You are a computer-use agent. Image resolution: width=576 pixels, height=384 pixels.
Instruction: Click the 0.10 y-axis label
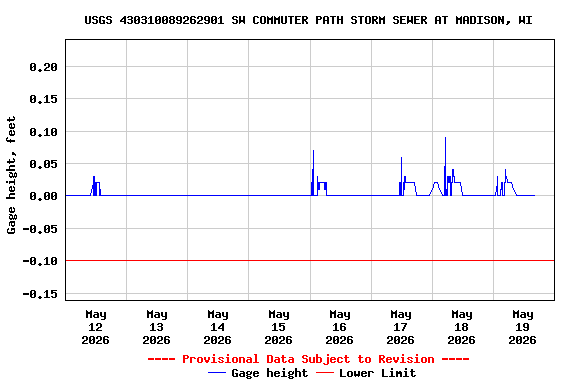point(44,132)
